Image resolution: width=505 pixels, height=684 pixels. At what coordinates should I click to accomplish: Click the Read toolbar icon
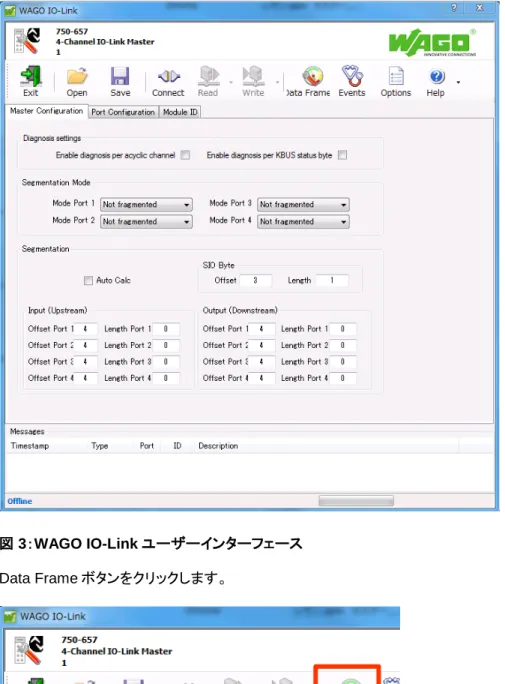[208, 81]
